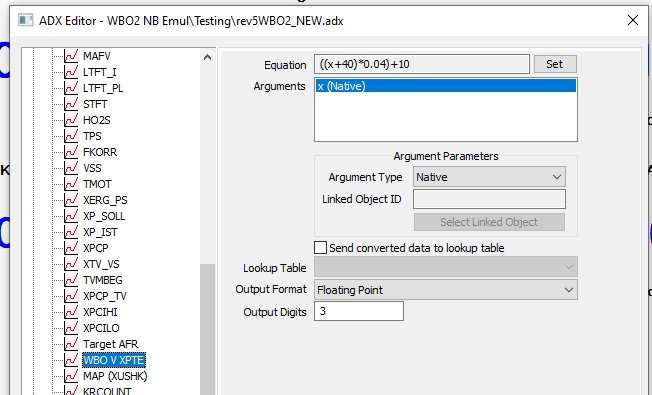Select the MAP (XUSHK) tree item
652x395 pixels.
[x=115, y=376]
